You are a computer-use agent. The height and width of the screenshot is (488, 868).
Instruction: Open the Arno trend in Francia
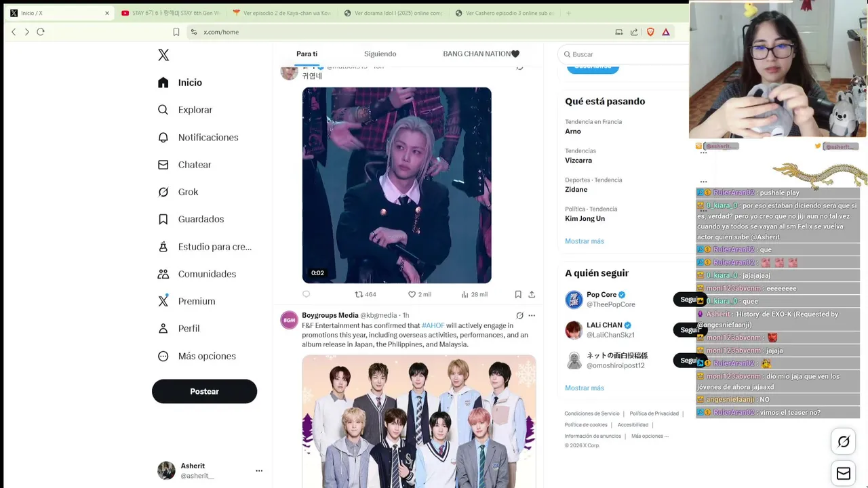(573, 131)
